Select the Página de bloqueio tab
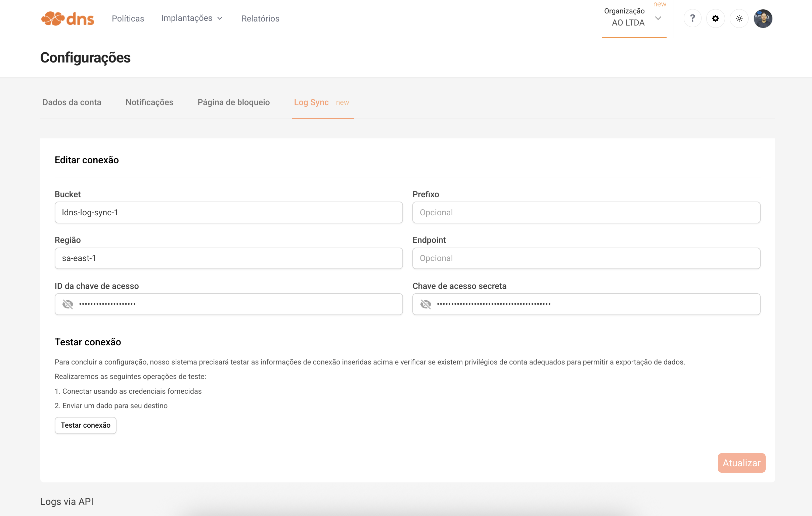Screen dimensions: 812x516 233,102
